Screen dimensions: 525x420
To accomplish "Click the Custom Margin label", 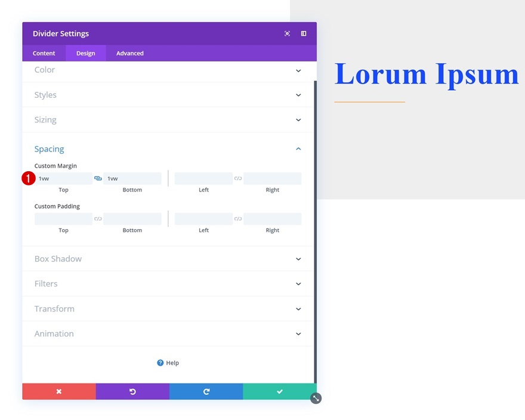I will (55, 166).
